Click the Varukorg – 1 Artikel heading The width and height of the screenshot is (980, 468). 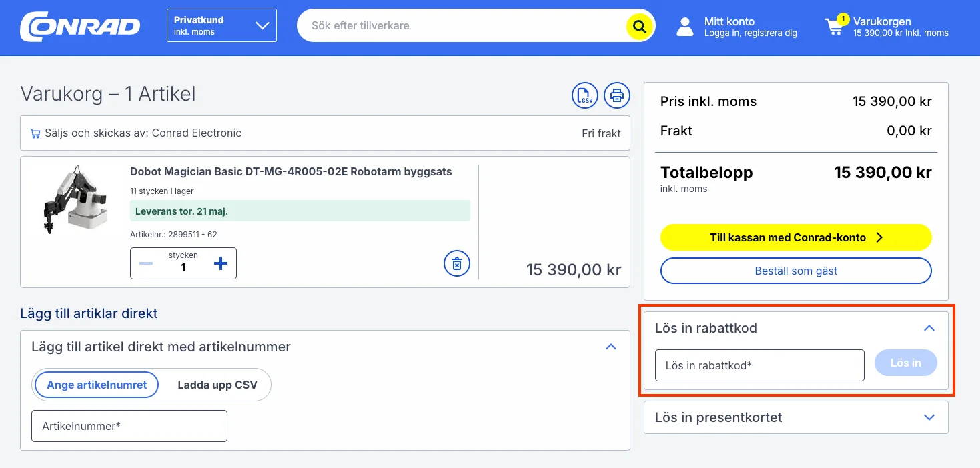(x=108, y=94)
